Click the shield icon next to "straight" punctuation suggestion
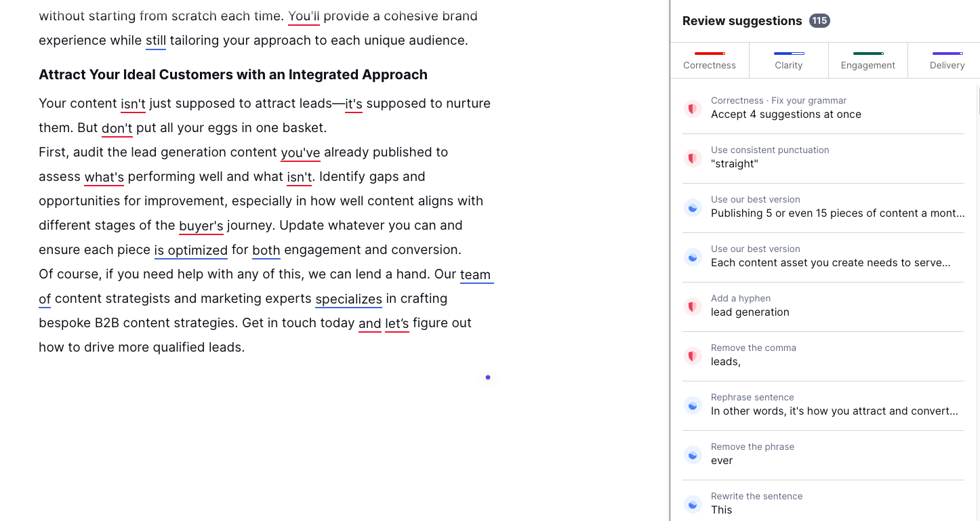This screenshot has height=521, width=980. point(692,158)
